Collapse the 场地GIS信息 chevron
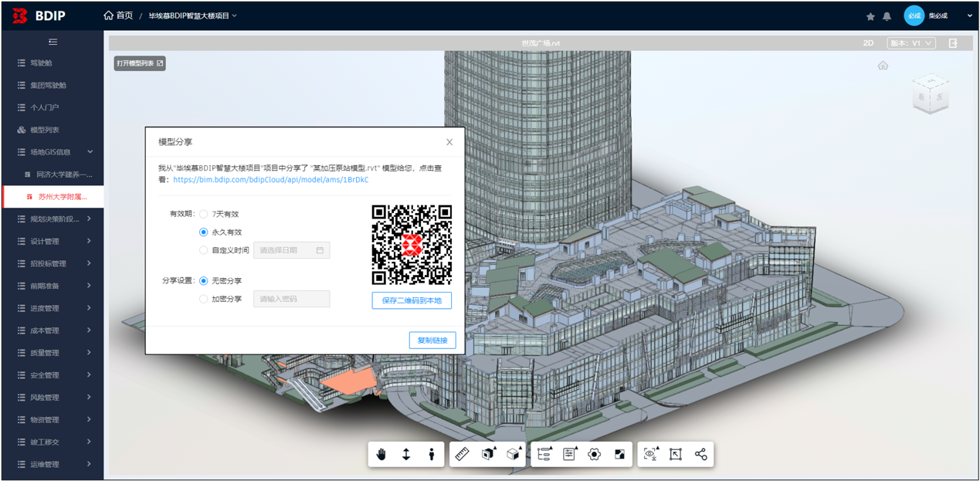The width and height of the screenshot is (980, 481). pyautogui.click(x=90, y=152)
